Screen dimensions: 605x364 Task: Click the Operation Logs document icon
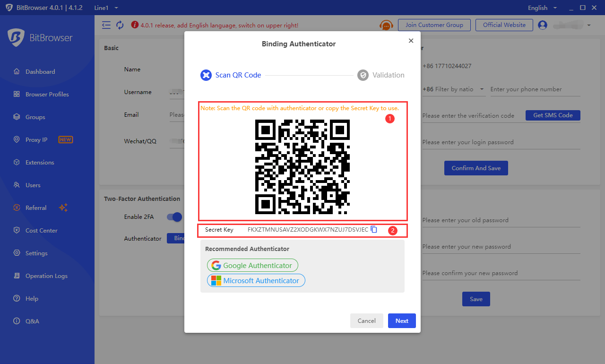coord(17,276)
